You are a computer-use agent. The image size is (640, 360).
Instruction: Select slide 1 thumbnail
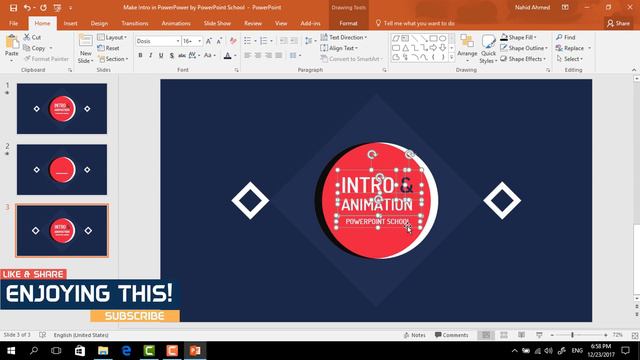[x=62, y=109]
